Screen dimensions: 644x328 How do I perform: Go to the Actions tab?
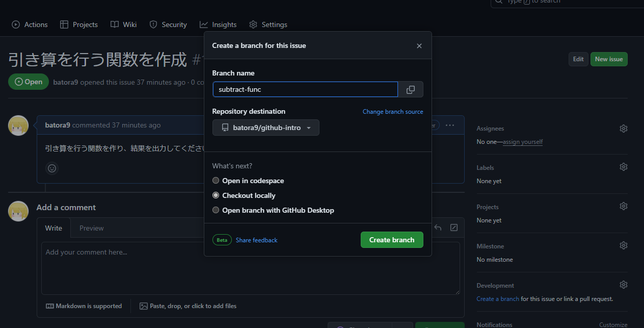click(30, 24)
